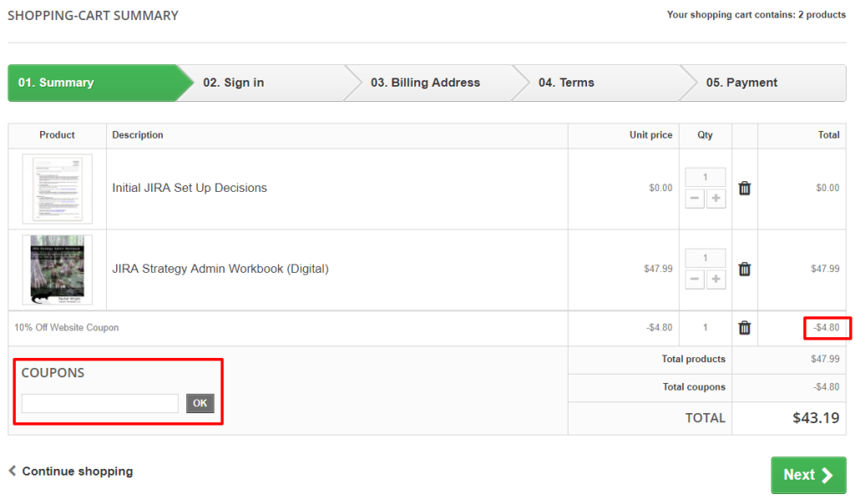This screenshot has height=504, width=855.
Task: Click the SHOPPING-CART SUMMARY heading
Action: pos(93,15)
